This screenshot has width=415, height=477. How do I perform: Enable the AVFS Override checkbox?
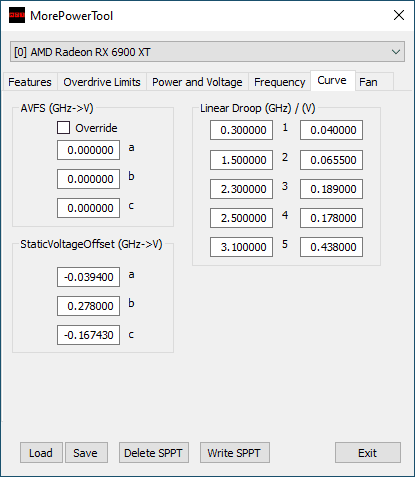[x=63, y=128]
